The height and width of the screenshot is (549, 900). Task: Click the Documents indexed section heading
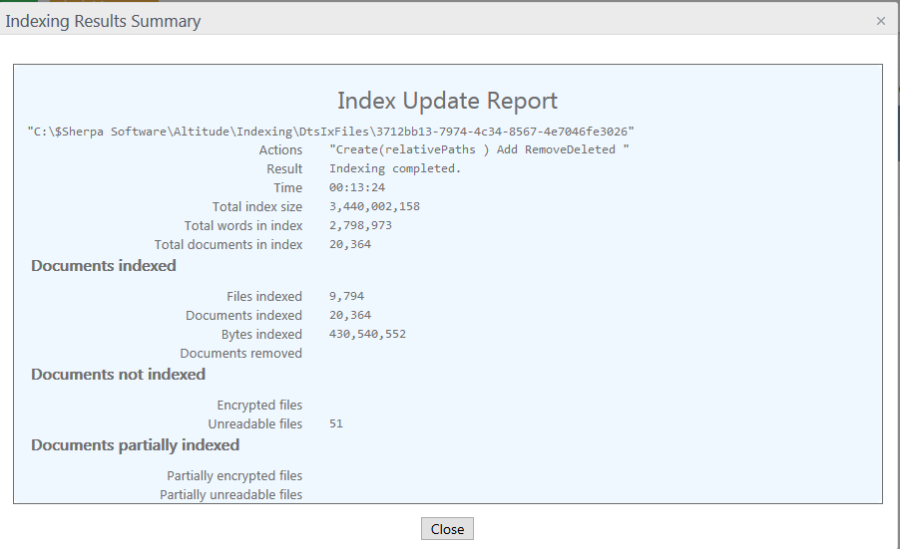pos(104,266)
